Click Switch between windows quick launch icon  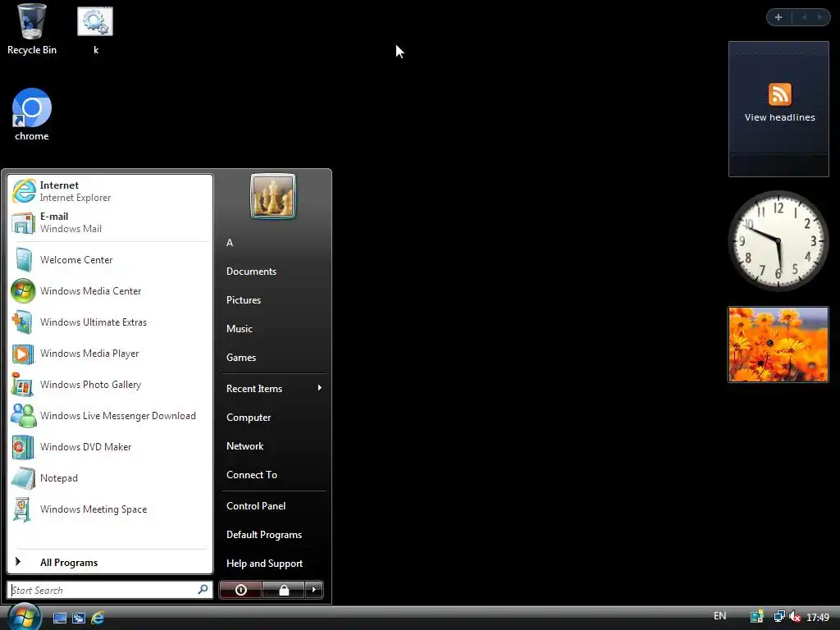(x=79, y=618)
